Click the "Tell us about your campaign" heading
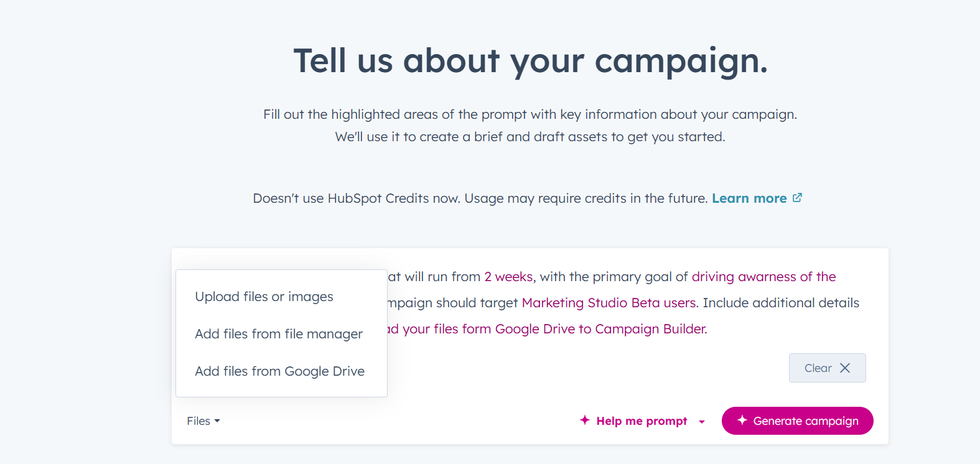This screenshot has height=464, width=980. point(530,61)
